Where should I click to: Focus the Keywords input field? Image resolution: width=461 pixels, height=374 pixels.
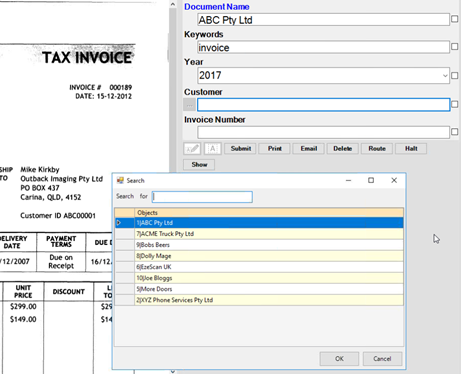click(x=323, y=47)
